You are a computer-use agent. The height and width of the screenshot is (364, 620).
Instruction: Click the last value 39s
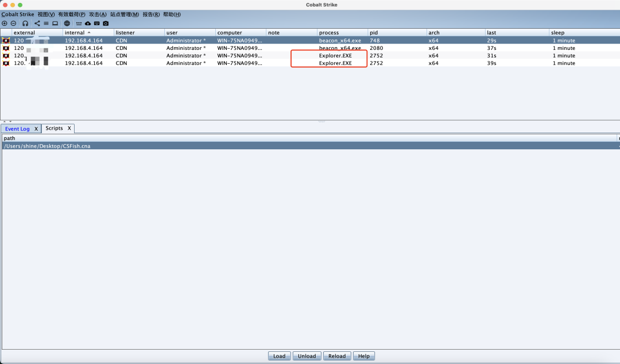click(491, 63)
